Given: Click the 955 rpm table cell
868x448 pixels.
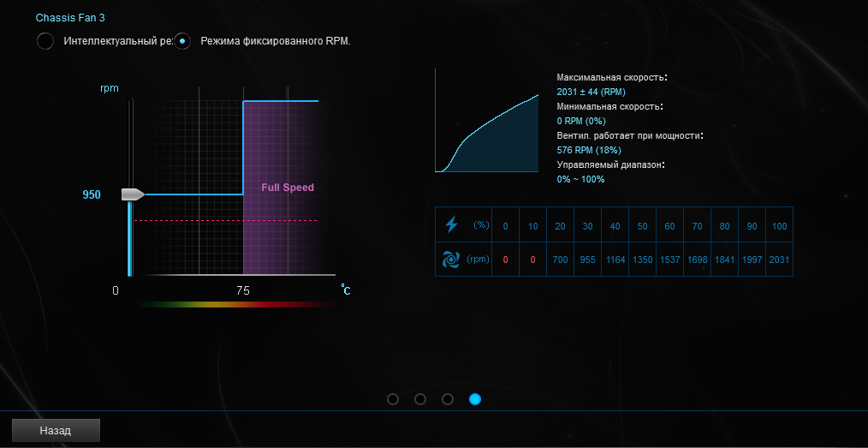Looking at the screenshot, I should [587, 260].
